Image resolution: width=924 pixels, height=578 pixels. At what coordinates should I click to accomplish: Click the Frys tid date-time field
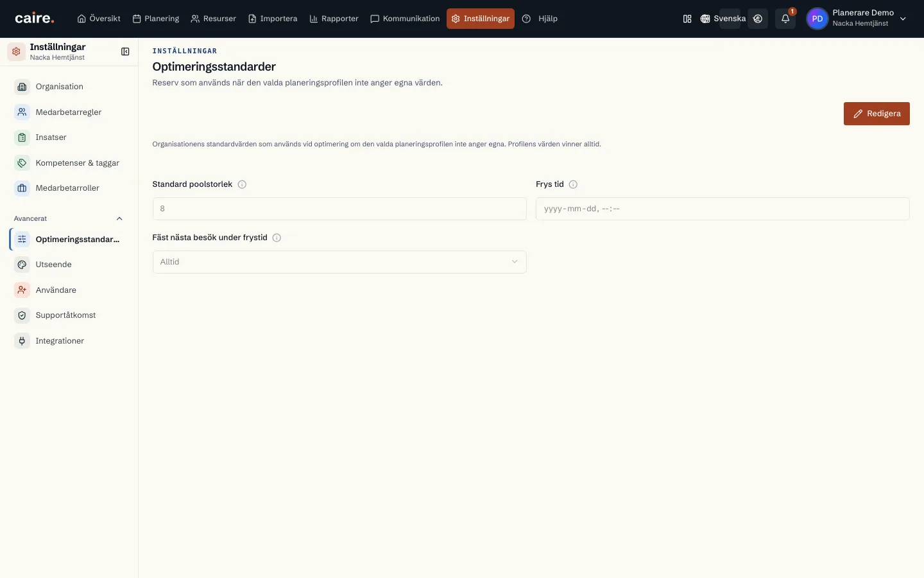(723, 209)
